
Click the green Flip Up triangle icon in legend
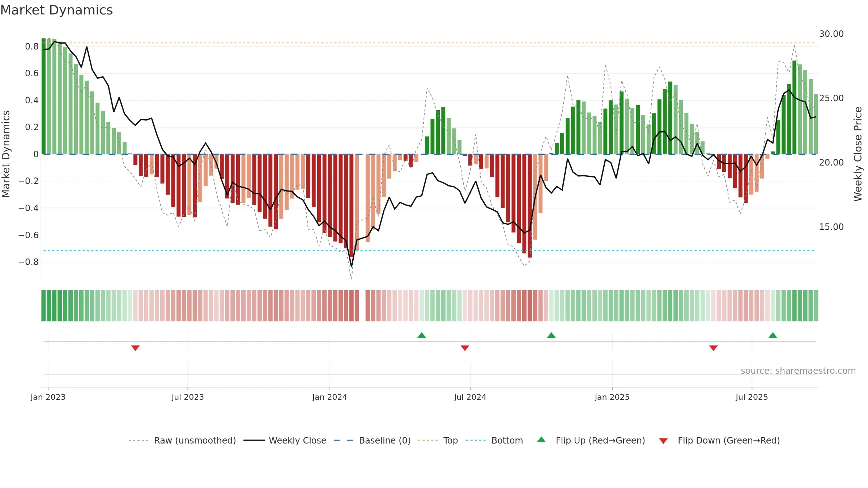click(x=541, y=440)
